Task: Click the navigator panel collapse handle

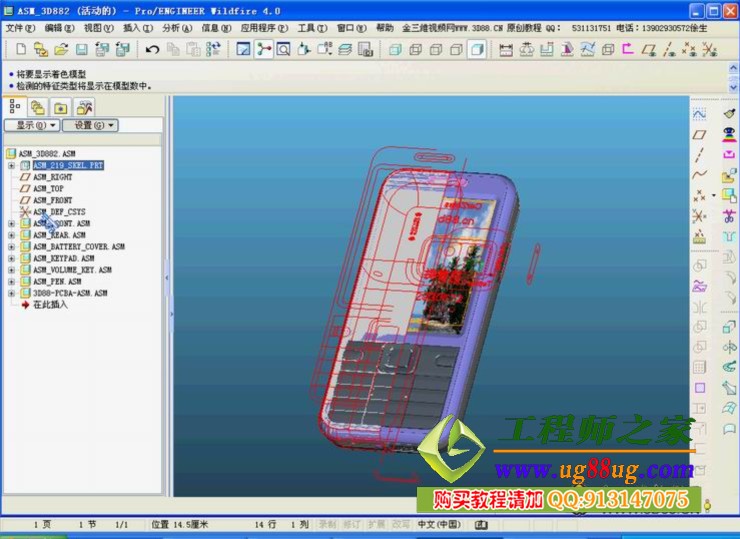Action: click(x=167, y=278)
